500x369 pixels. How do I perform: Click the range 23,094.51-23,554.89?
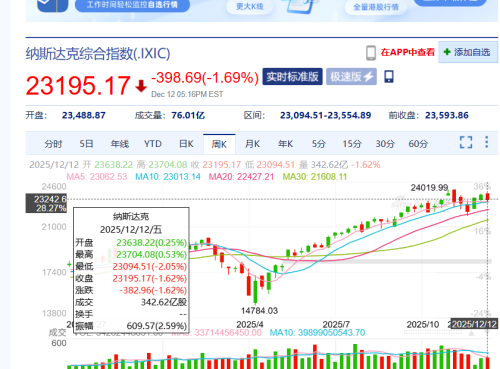[x=325, y=115]
